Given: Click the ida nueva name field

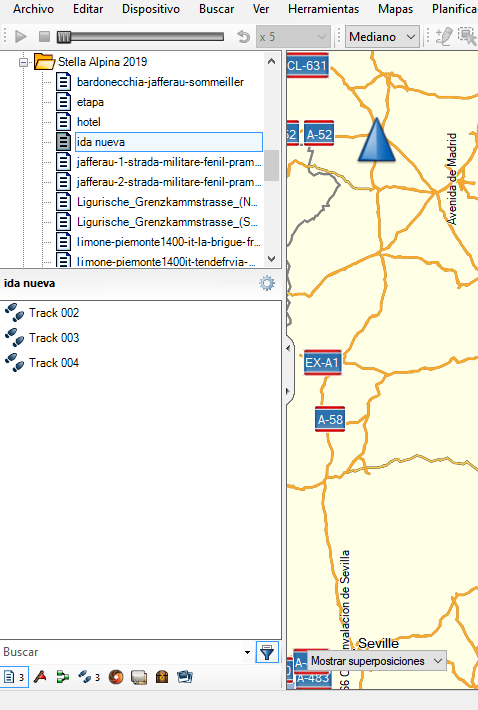Looking at the screenshot, I should (x=169, y=142).
